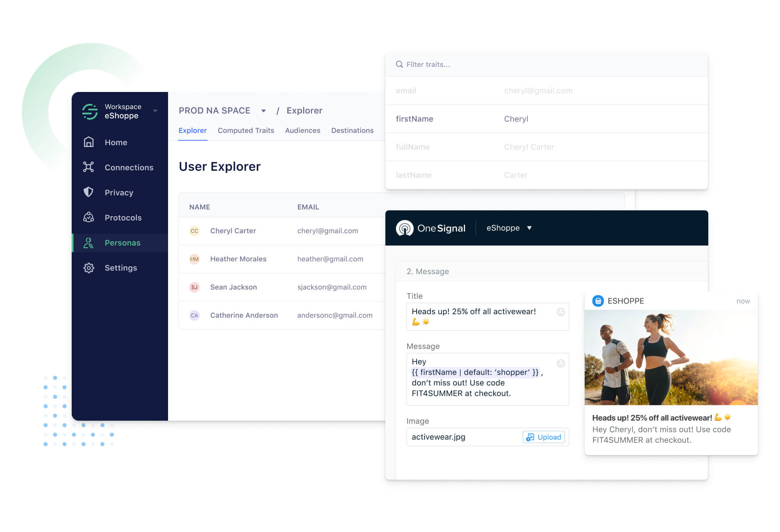This screenshot has width=780, height=532.
Task: Open Home in the sidebar menu
Action: 120,142
